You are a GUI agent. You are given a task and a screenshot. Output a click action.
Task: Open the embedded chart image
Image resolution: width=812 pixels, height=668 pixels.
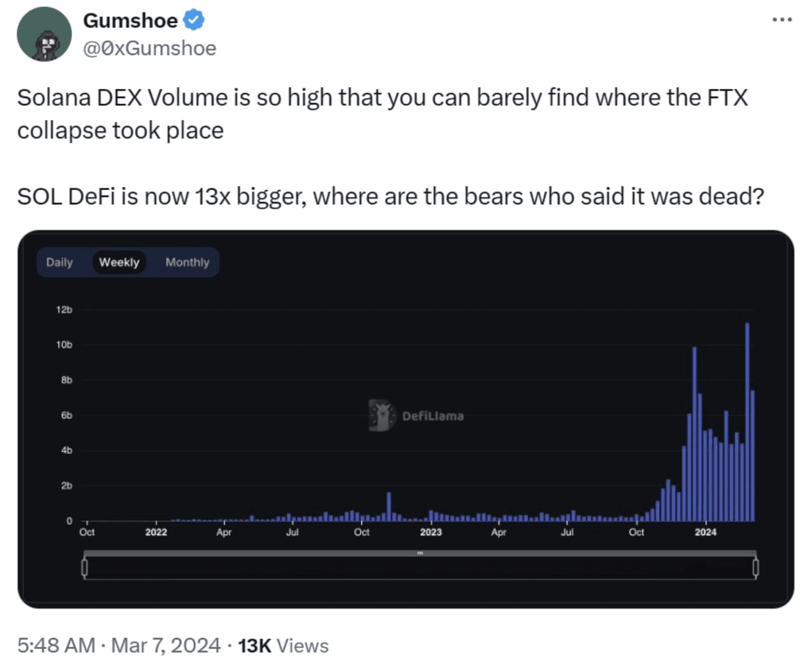(x=405, y=419)
